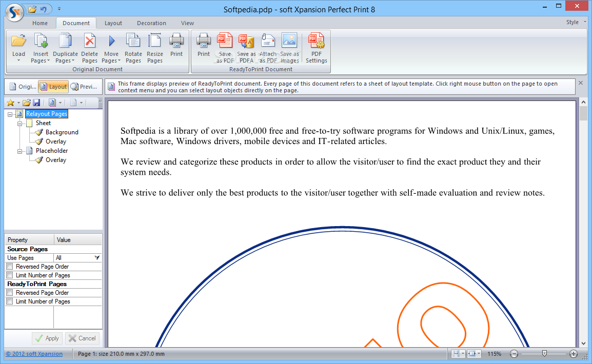
Task: Enable Source Pages Reversed Page Order
Action: click(x=10, y=266)
